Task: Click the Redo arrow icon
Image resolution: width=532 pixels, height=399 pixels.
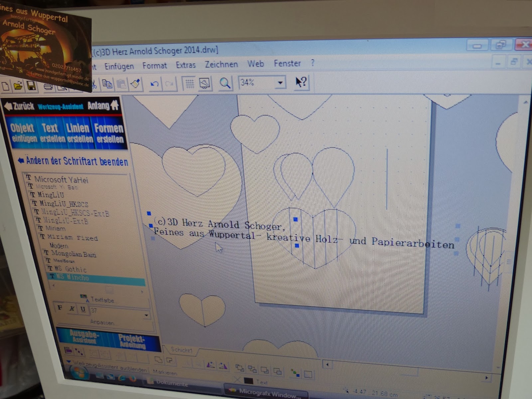Action: point(170,83)
